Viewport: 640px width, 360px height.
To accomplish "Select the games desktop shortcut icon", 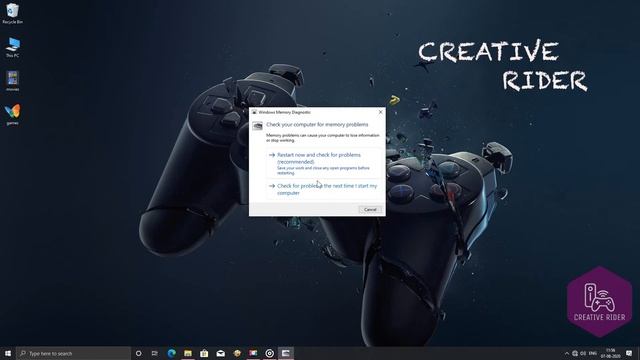I will (x=12, y=114).
